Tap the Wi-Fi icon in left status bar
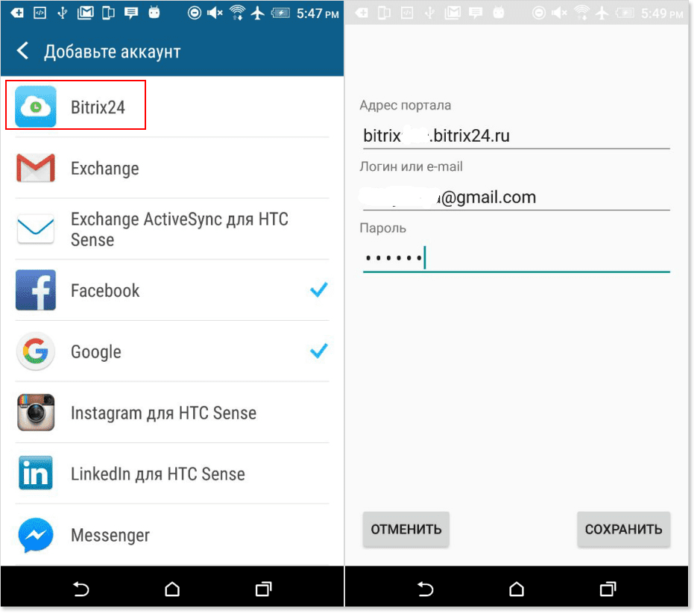Viewport: 700px width, 614px height. coord(237,13)
